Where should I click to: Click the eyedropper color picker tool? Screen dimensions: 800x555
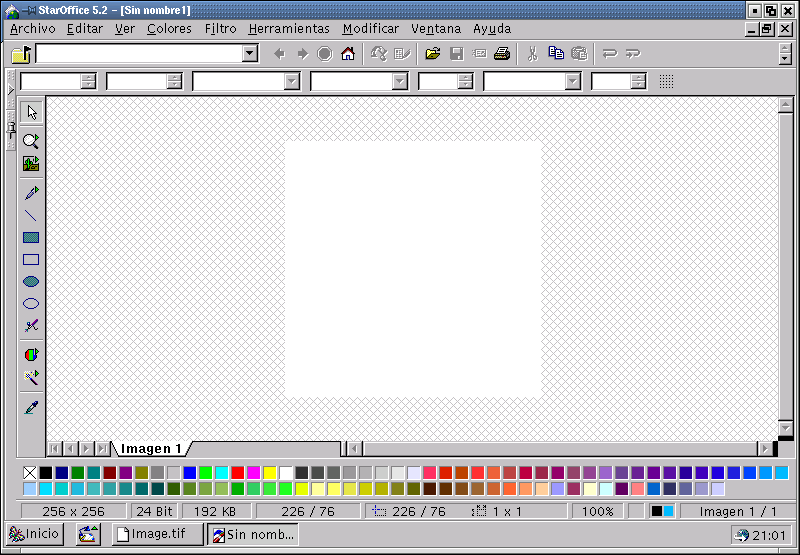pos(31,407)
